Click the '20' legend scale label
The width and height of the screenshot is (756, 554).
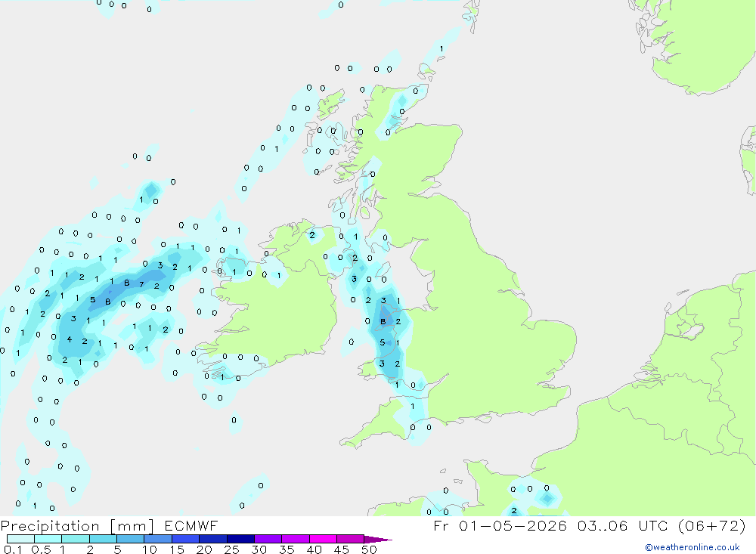click(x=204, y=549)
